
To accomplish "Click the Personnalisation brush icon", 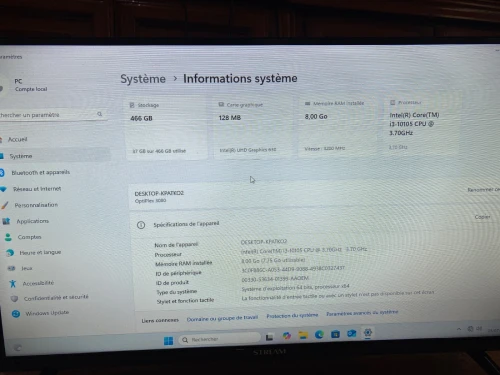I will tap(5, 205).
